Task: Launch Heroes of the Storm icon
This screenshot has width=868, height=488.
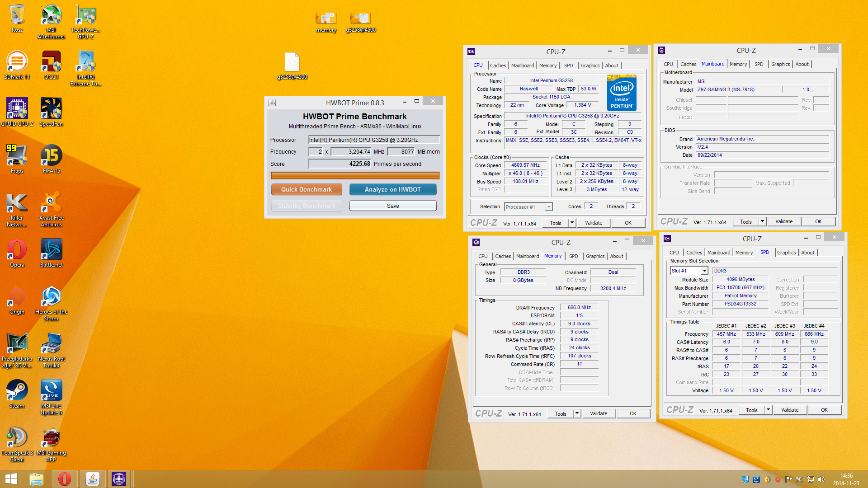Action: [x=51, y=304]
